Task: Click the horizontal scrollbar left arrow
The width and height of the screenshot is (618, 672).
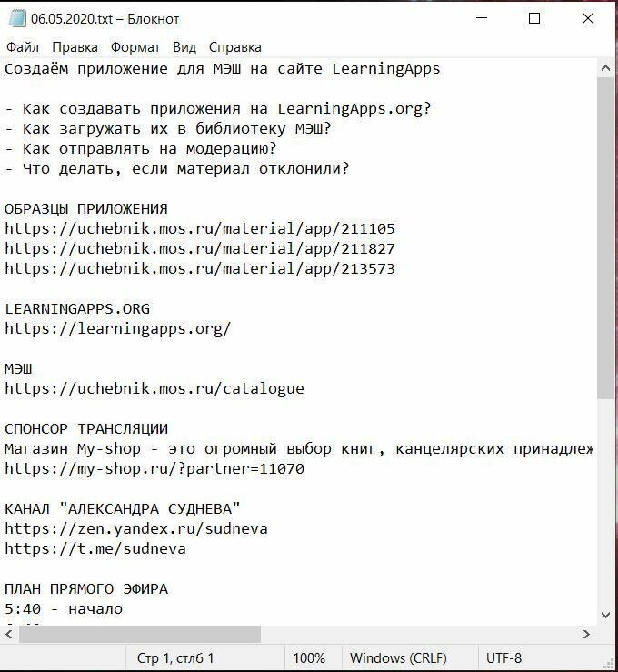Action: pos(9,634)
